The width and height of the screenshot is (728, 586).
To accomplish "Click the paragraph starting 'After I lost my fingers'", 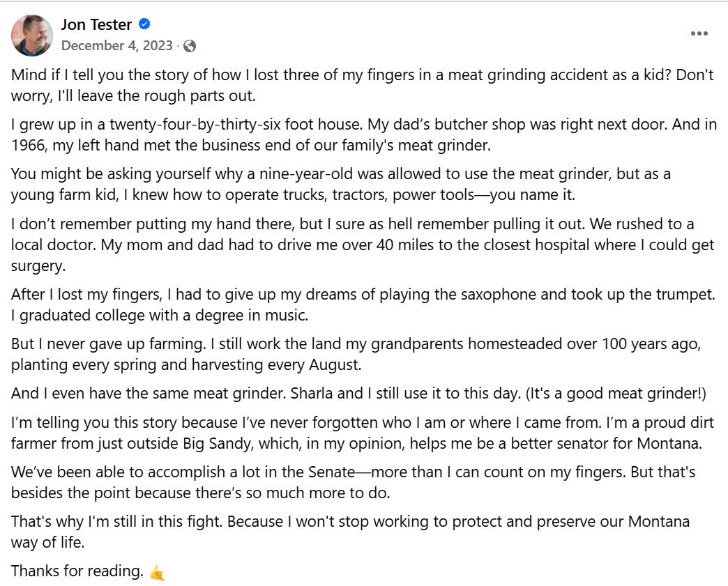I will tap(363, 304).
